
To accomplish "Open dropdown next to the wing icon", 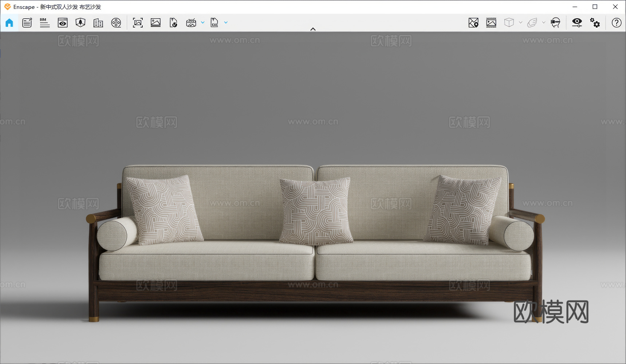I will pos(544,23).
